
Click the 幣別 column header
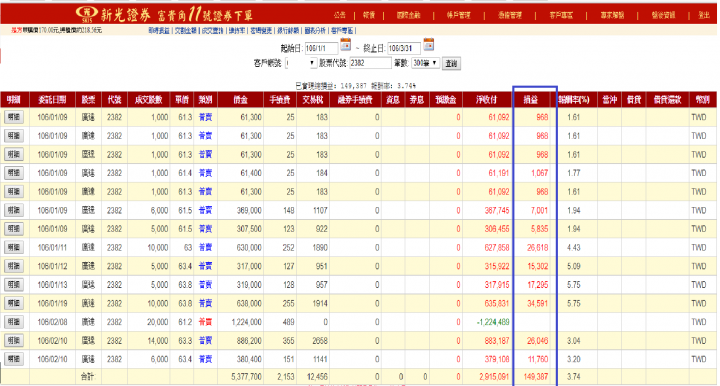(x=703, y=100)
